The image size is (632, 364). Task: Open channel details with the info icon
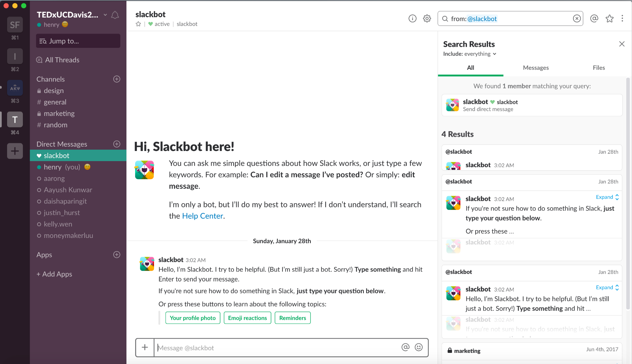(x=412, y=19)
